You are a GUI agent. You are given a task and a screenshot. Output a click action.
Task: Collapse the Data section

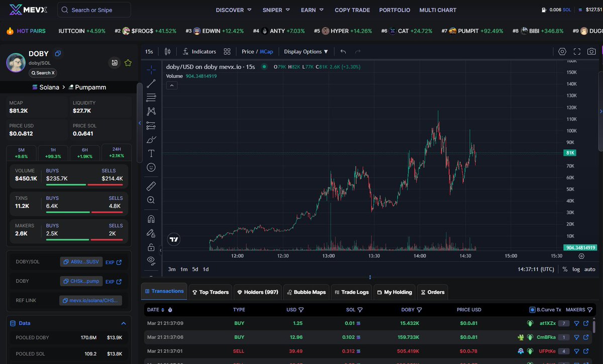(124, 323)
